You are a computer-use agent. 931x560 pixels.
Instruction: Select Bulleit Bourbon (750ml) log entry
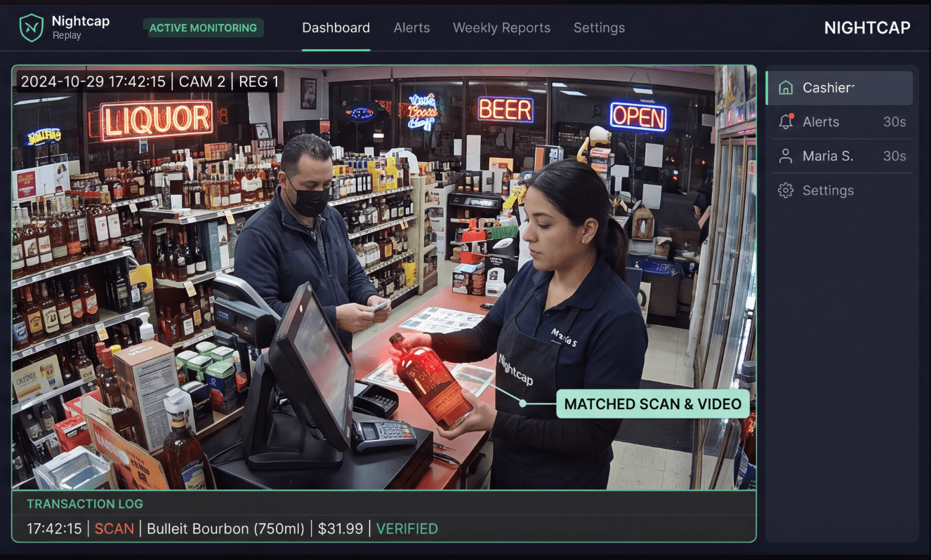[x=226, y=529]
